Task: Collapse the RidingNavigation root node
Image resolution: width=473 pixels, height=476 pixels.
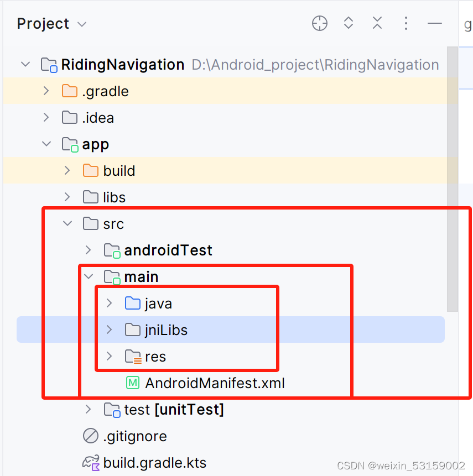Action: click(x=25, y=64)
